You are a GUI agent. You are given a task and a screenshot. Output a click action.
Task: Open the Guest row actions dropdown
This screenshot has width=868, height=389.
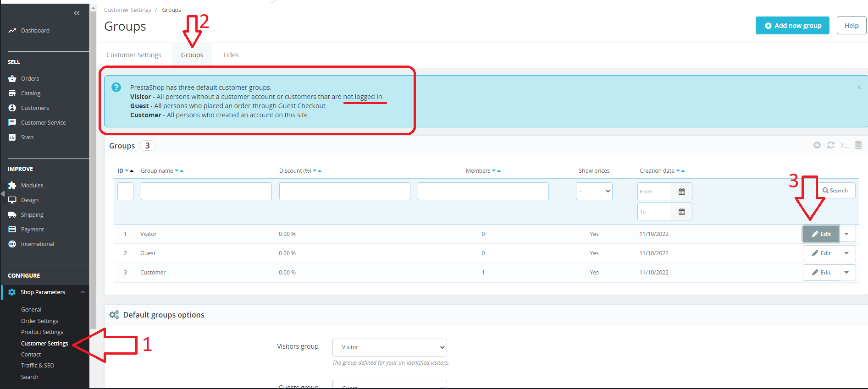(x=847, y=253)
